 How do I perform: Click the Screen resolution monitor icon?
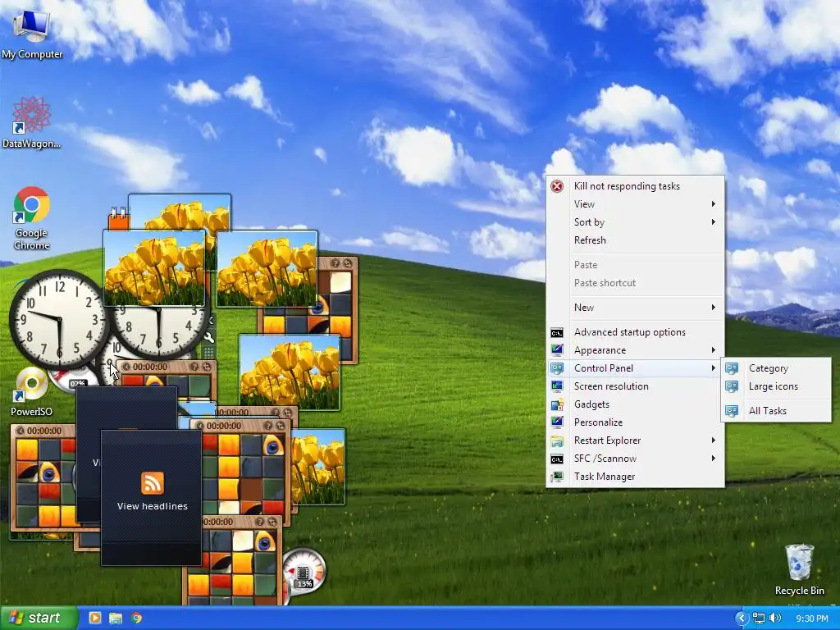(x=557, y=386)
